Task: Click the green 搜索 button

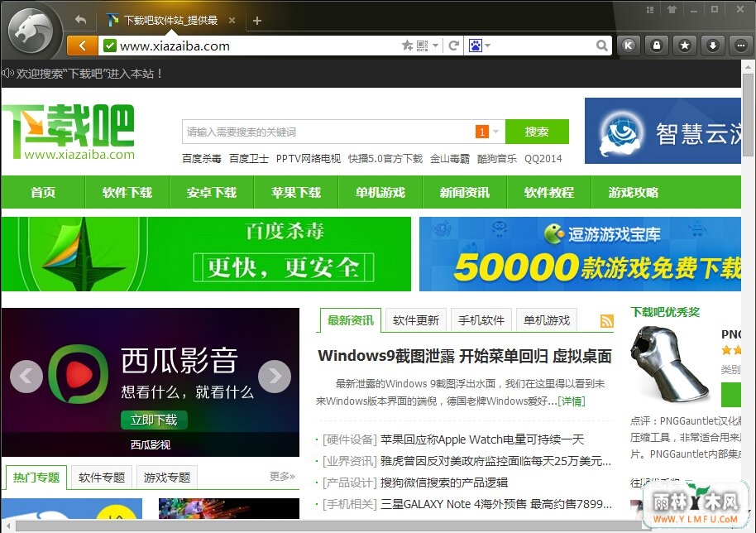Action: click(537, 132)
